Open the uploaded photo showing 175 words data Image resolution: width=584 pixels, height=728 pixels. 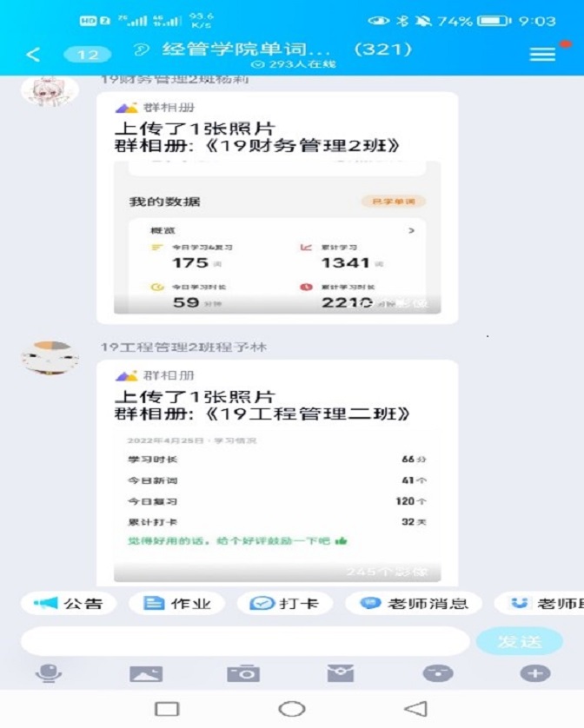277,237
